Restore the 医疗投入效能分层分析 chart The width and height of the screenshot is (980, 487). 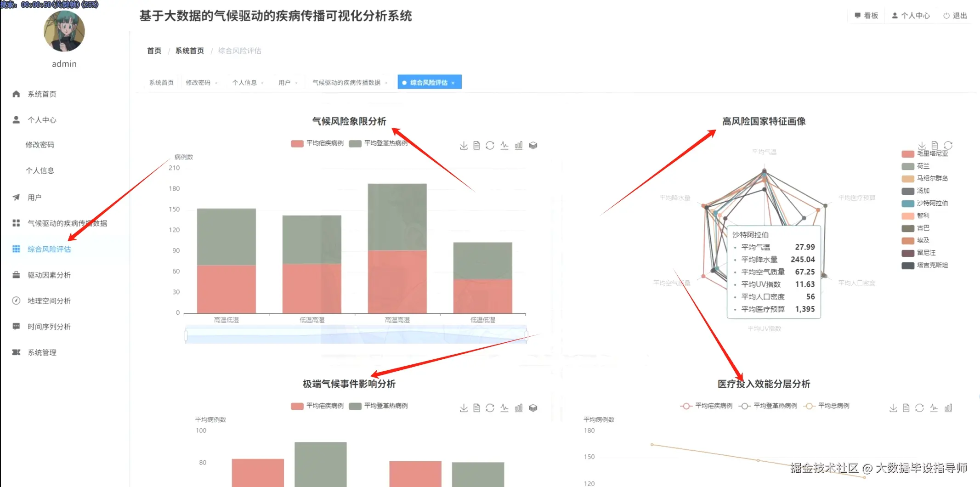point(919,408)
